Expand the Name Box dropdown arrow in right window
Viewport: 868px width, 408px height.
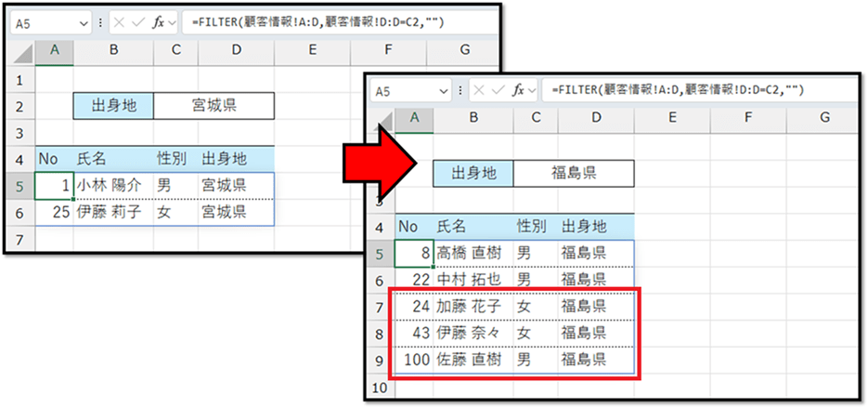click(x=441, y=90)
